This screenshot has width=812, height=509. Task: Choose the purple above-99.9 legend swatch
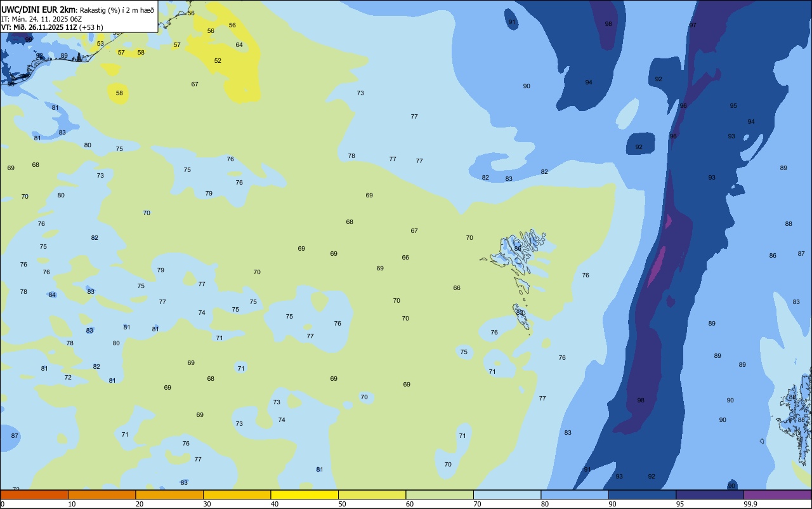pos(777,494)
